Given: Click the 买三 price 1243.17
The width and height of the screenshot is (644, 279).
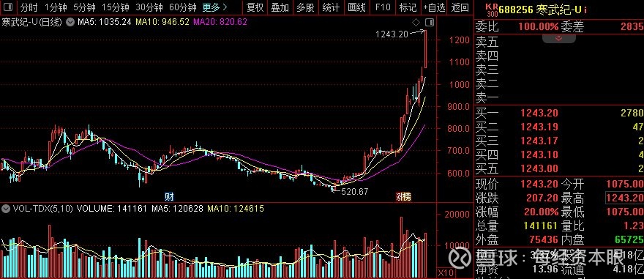Looking at the screenshot, I should pos(539,141).
